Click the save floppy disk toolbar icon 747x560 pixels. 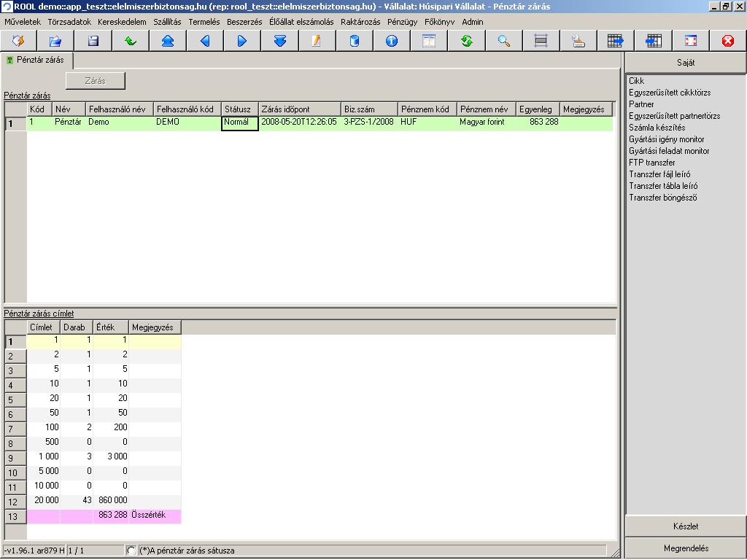pyautogui.click(x=93, y=41)
